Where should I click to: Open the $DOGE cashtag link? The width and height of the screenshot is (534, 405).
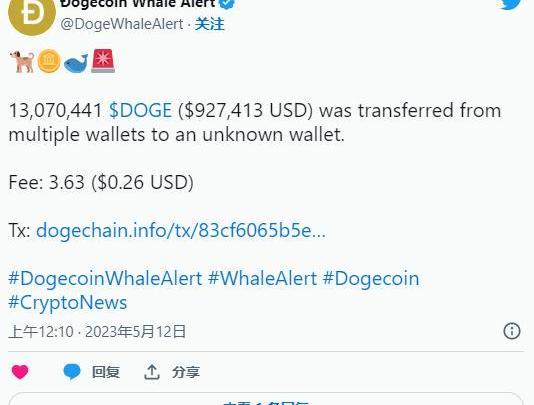click(140, 110)
